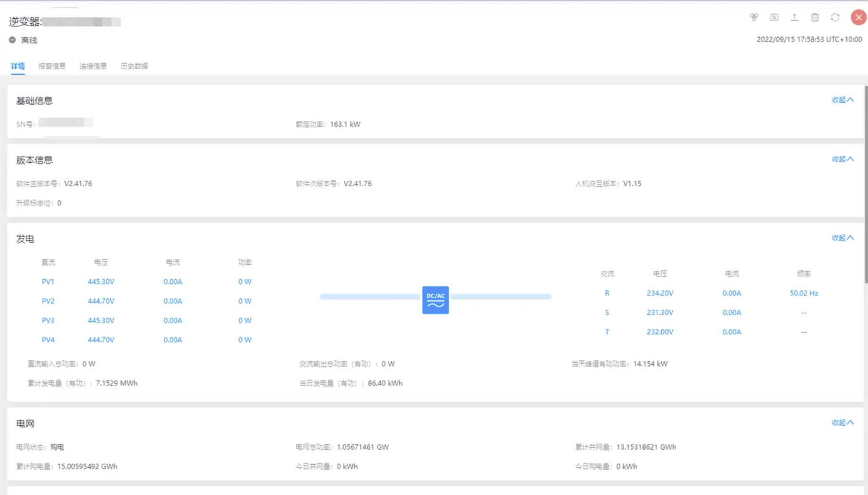Click the gray offline status icon
This screenshot has width=868, height=495.
tap(12, 40)
